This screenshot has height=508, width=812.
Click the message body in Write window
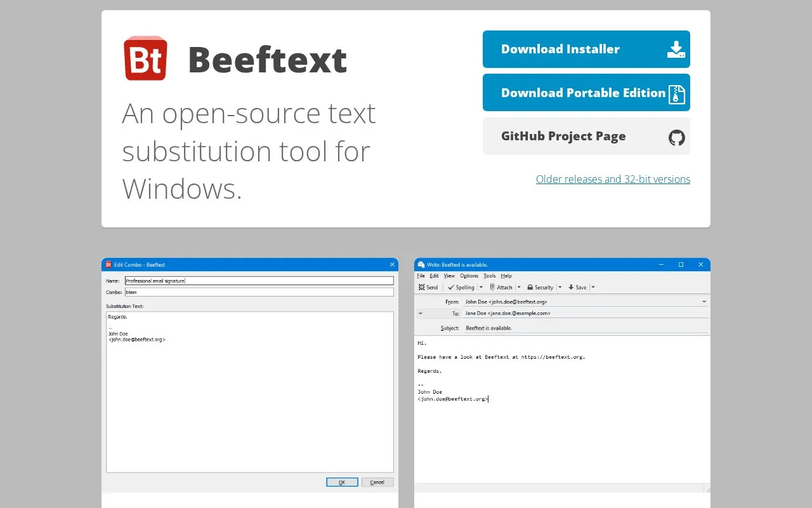pyautogui.click(x=562, y=410)
